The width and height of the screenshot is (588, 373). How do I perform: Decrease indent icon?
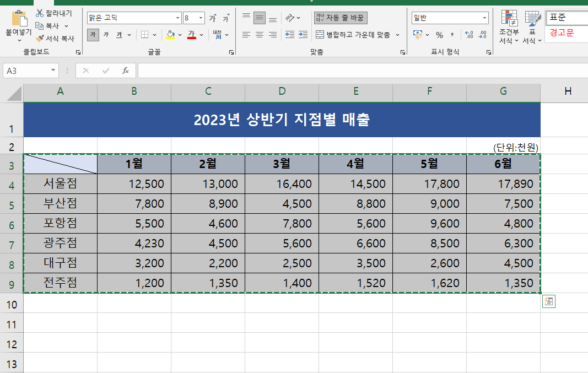pyautogui.click(x=289, y=35)
